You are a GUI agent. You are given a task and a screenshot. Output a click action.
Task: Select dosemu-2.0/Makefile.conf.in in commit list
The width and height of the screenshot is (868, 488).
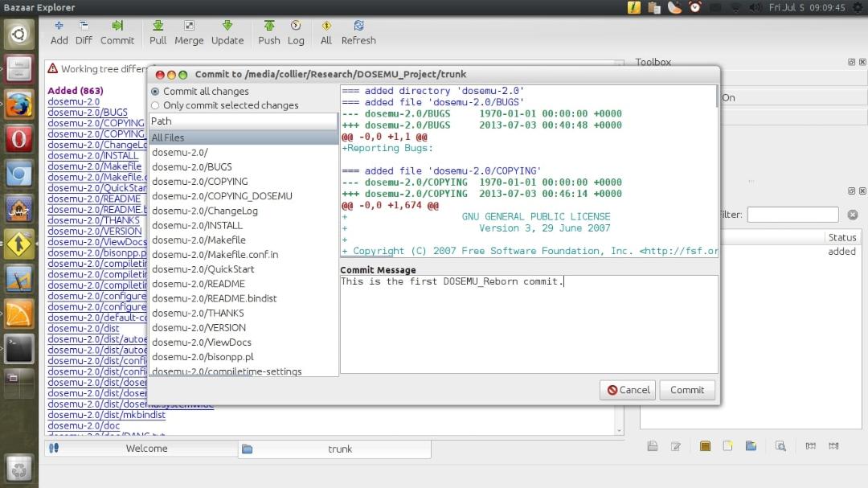click(215, 254)
